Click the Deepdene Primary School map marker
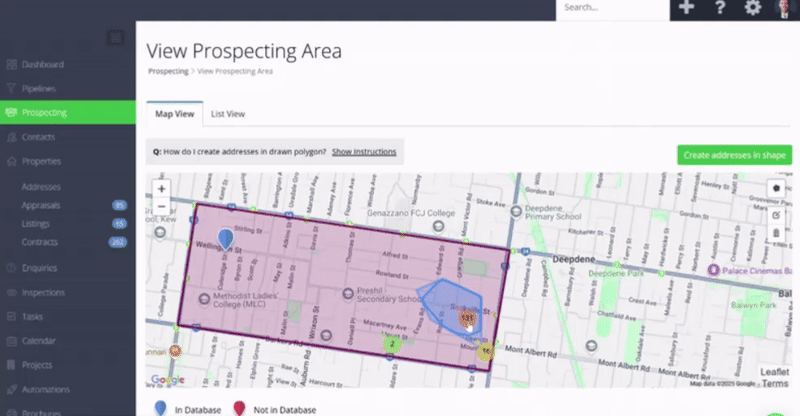800x416 pixels. [x=516, y=211]
